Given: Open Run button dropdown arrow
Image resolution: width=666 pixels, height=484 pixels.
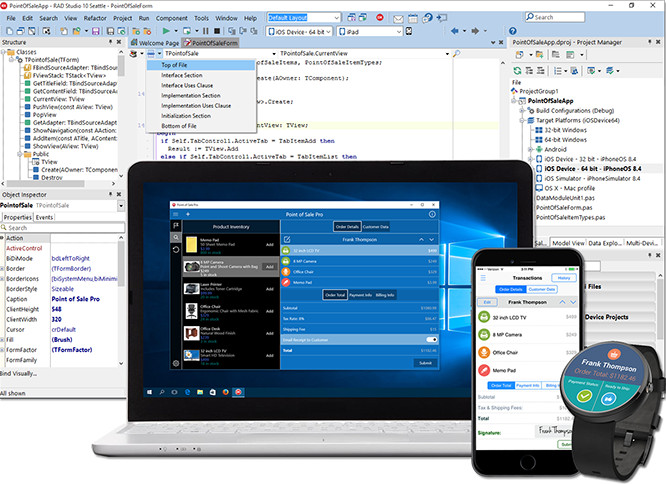Looking at the screenshot, I should pos(175,31).
